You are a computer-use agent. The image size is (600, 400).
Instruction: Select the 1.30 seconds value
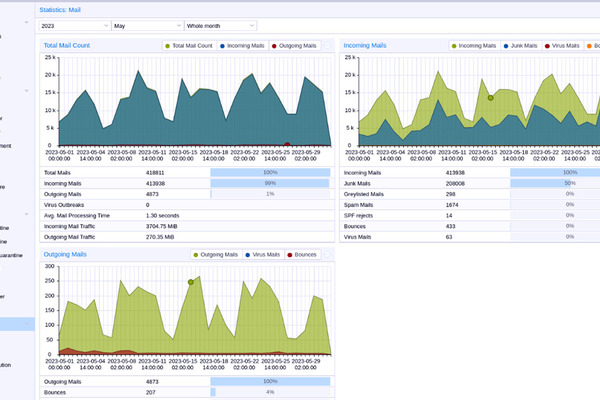pos(162,216)
